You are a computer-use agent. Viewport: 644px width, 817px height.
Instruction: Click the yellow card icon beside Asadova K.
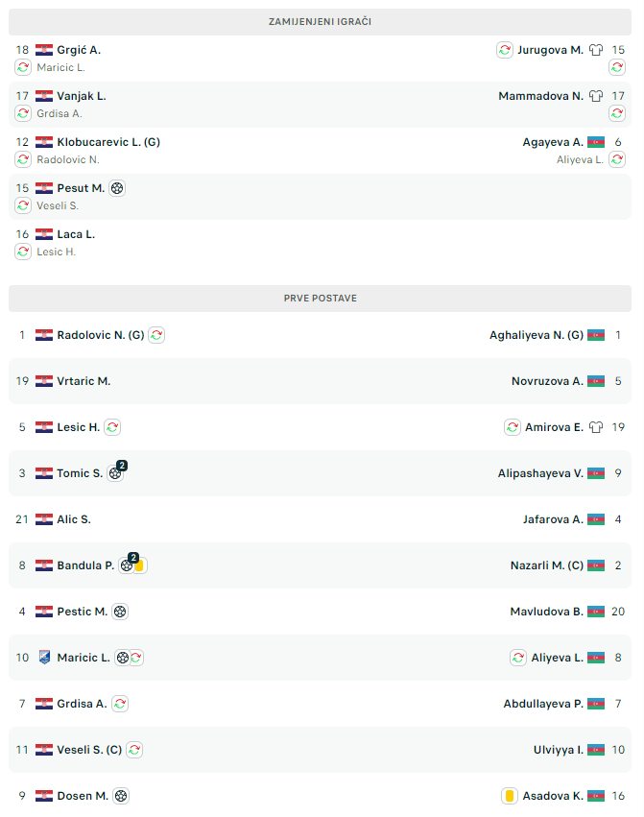coord(510,796)
